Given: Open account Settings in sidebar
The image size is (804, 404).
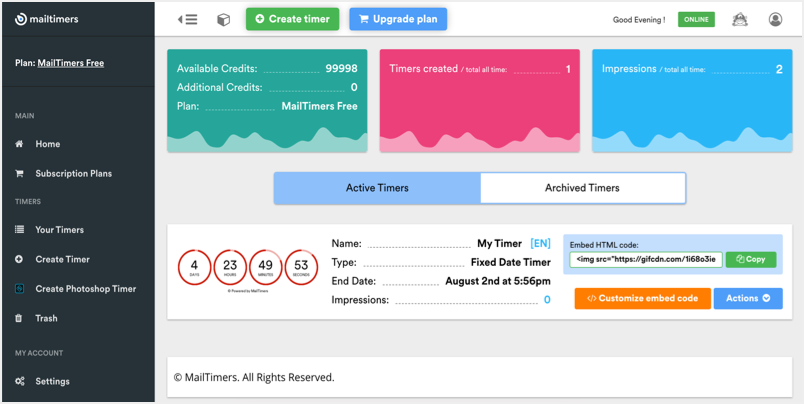Looking at the screenshot, I should 52,381.
